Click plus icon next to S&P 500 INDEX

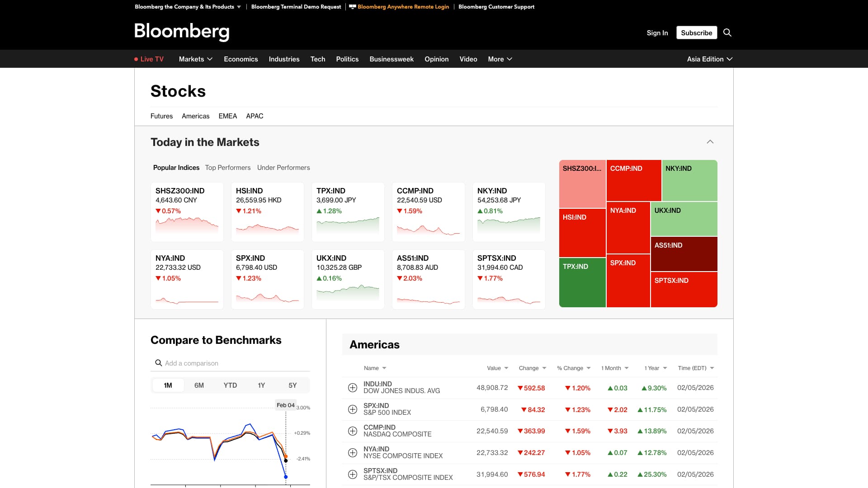[353, 409]
